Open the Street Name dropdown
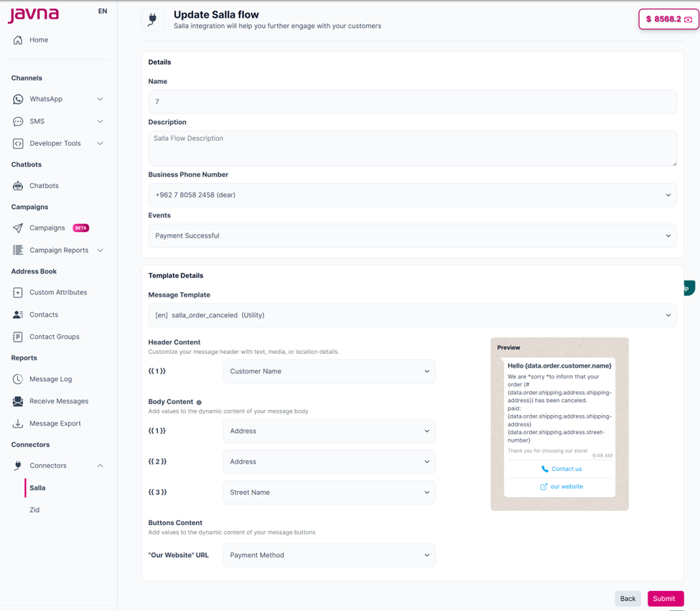This screenshot has height=611, width=700. coord(329,493)
